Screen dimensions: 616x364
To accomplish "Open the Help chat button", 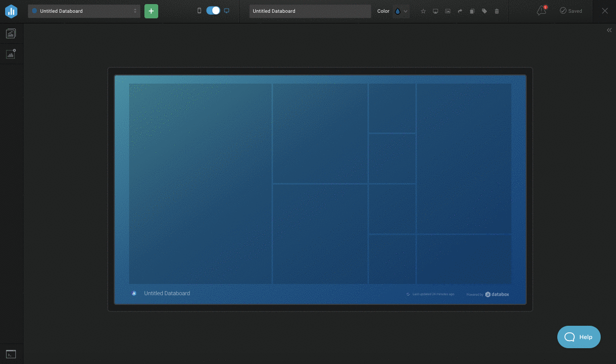I will pyautogui.click(x=579, y=337).
